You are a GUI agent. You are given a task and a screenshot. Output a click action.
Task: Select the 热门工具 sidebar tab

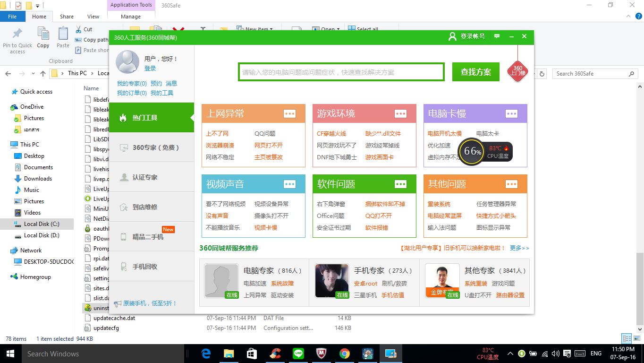pyautogui.click(x=152, y=118)
